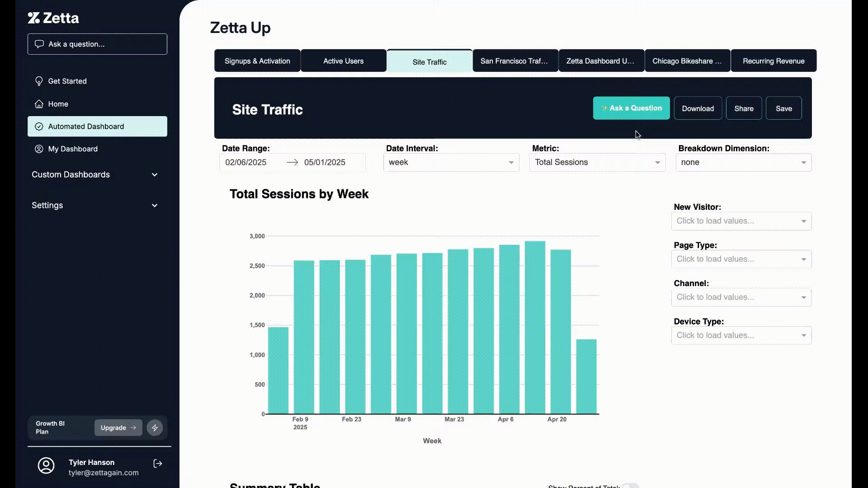Click the Ask a question input field
Screen dimensions: 868x488
pos(97,44)
